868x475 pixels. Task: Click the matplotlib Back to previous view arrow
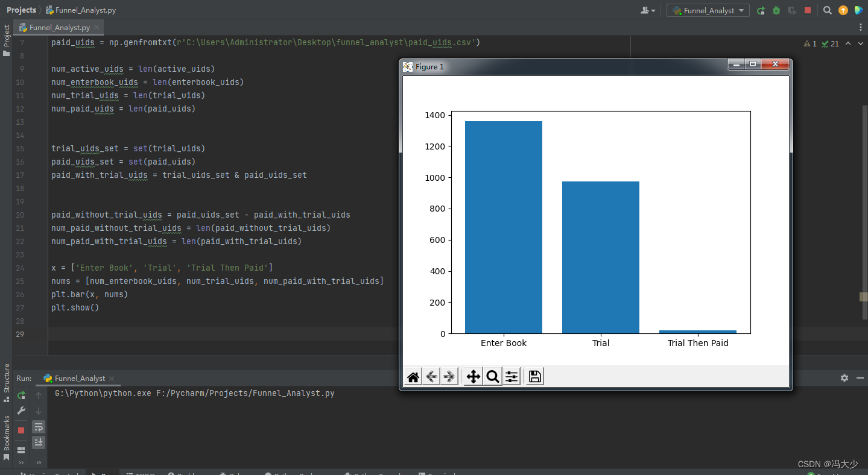pyautogui.click(x=431, y=377)
